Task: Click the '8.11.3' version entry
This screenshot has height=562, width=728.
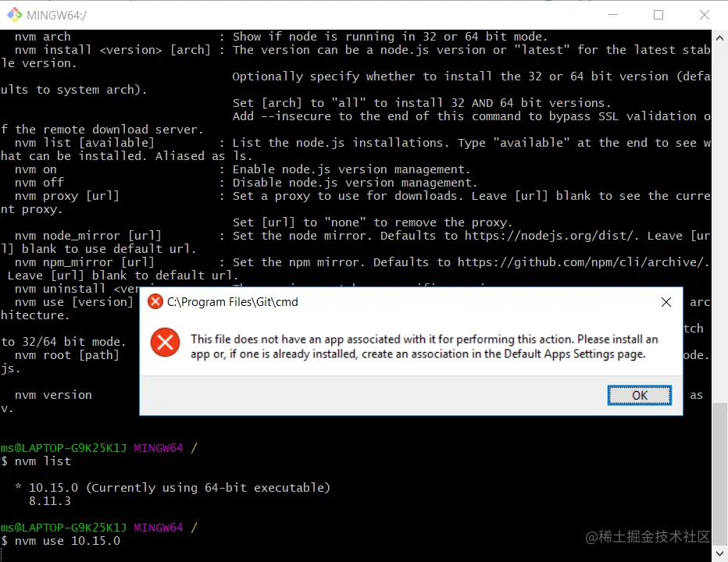Action: 50,501
